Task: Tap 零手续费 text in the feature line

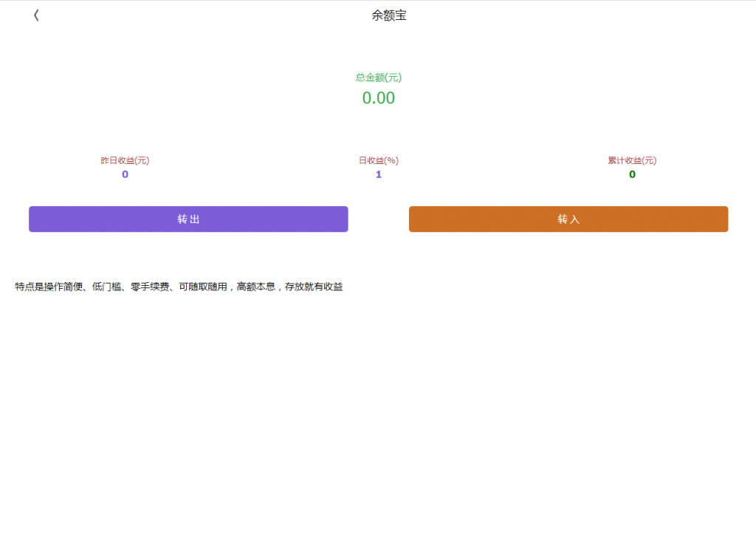Action: tap(151, 287)
